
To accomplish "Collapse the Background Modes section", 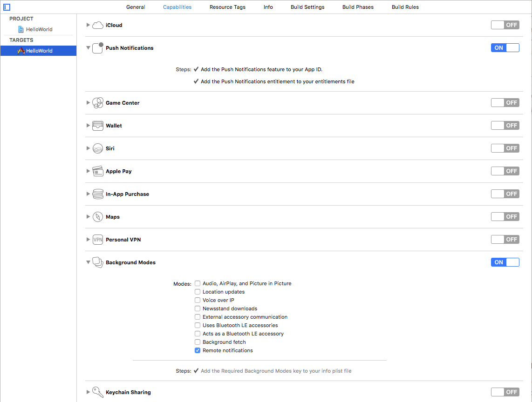I will coord(88,262).
